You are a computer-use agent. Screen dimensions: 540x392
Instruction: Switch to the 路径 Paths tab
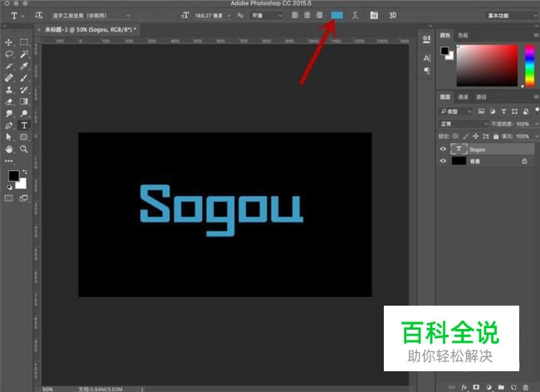[481, 97]
